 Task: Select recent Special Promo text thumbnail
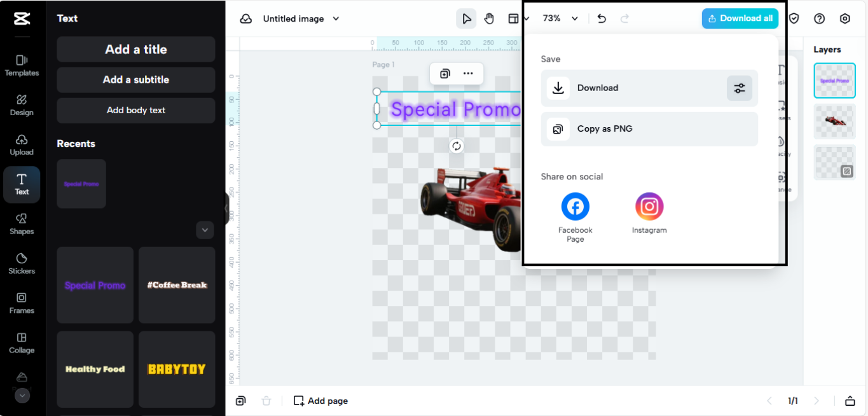(x=81, y=184)
